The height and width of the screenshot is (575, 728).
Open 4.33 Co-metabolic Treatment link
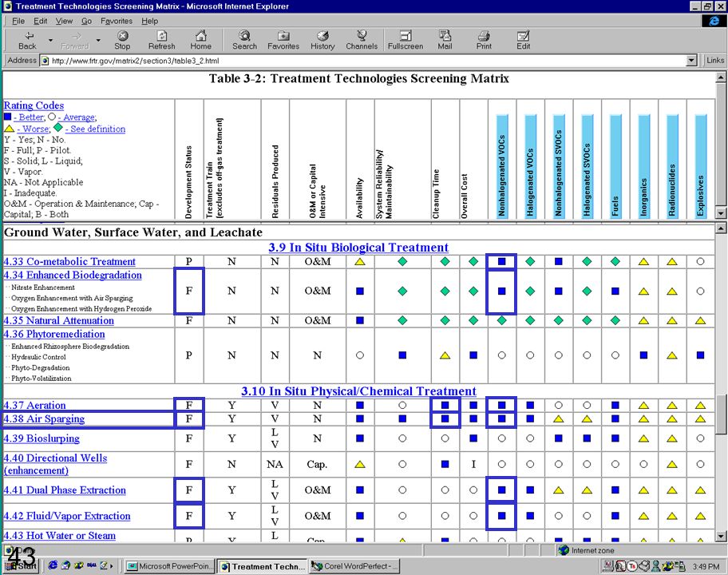pos(69,261)
